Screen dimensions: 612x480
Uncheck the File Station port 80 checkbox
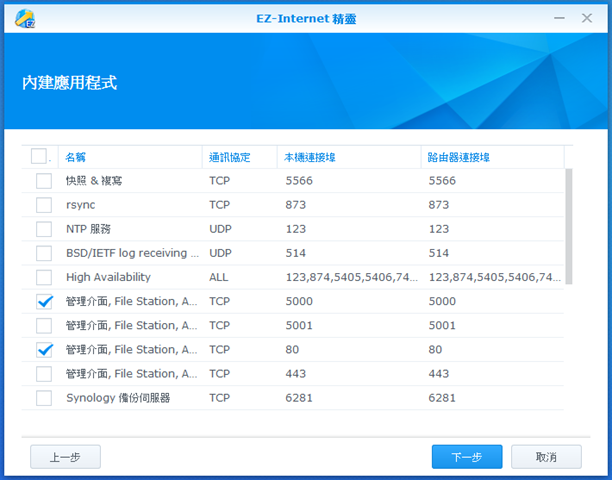(x=44, y=350)
